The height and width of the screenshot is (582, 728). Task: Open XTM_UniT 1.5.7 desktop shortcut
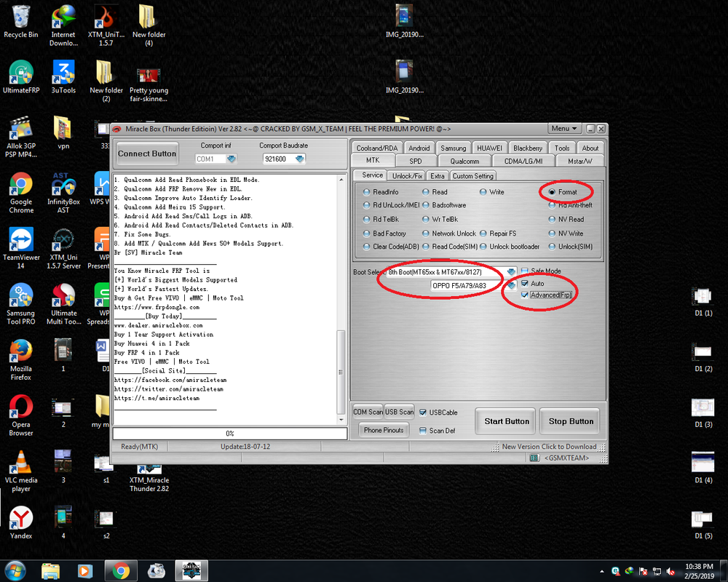(106, 25)
